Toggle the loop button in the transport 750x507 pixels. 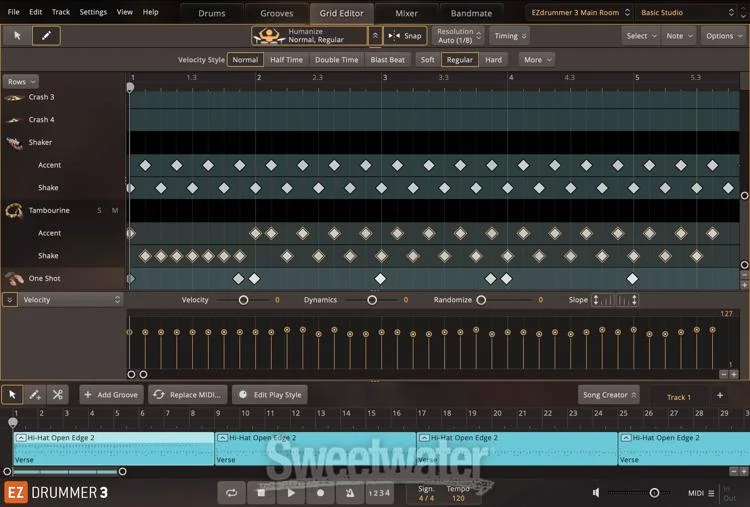(x=232, y=492)
